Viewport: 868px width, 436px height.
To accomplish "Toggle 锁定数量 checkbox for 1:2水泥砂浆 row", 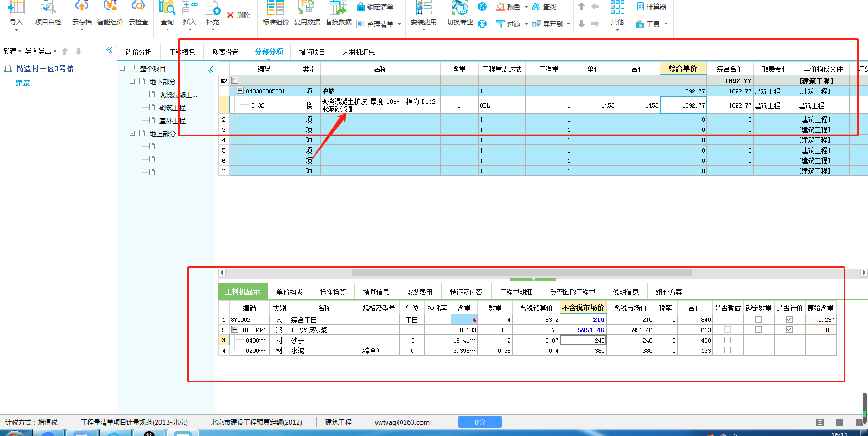I will coord(758,330).
